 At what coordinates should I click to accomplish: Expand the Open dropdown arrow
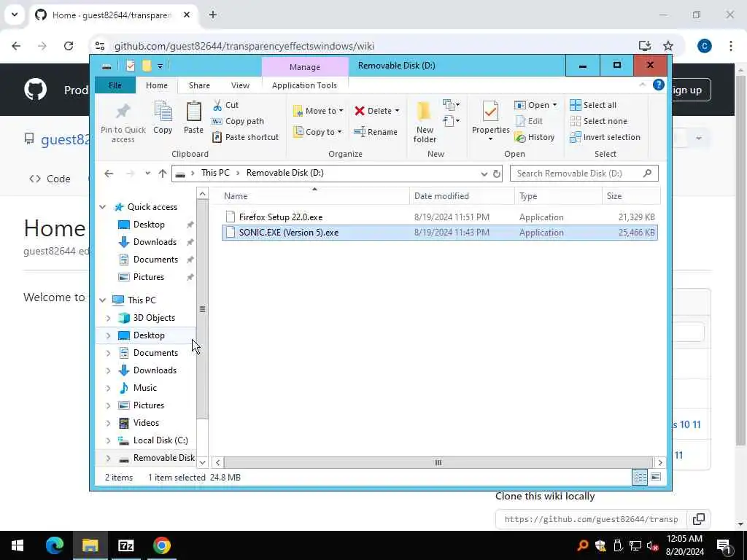click(554, 105)
